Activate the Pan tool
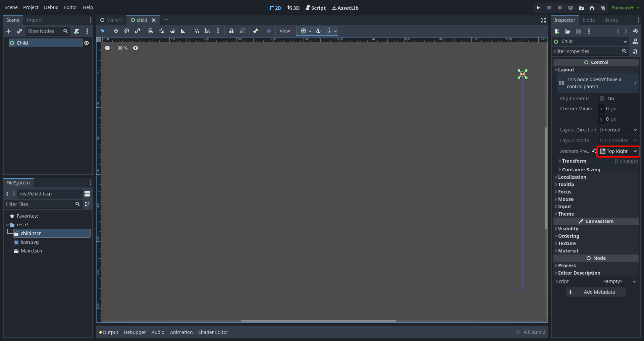This screenshot has width=644, height=341. coord(172,31)
